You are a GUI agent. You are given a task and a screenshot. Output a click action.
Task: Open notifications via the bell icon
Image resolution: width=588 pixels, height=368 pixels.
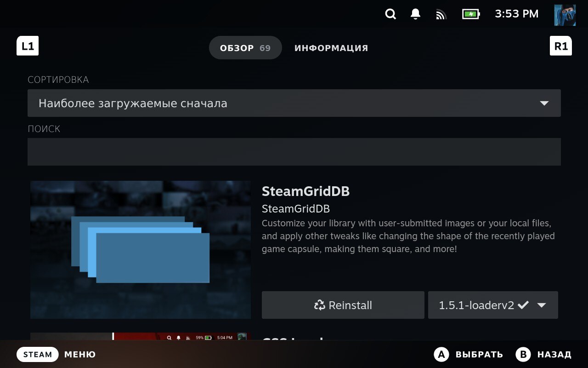415,14
